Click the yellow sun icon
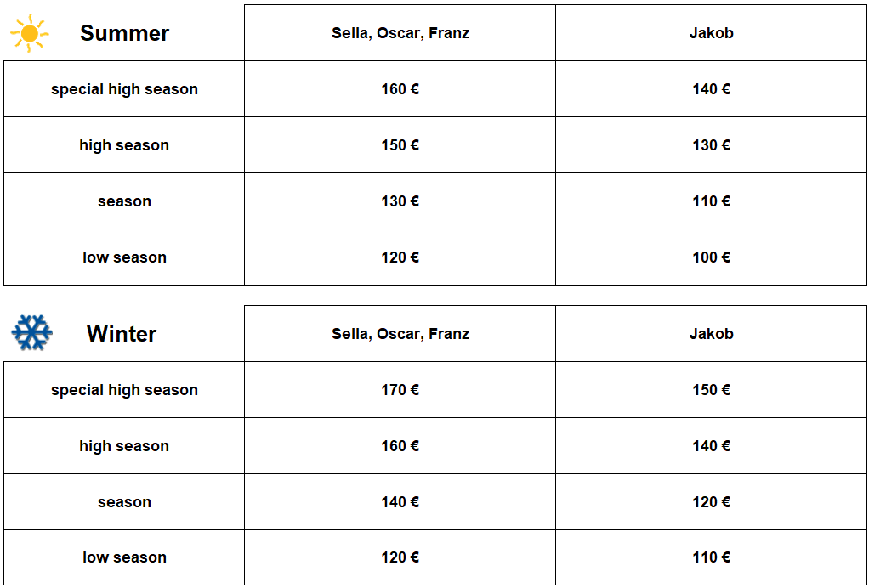The image size is (869, 588). point(30,33)
